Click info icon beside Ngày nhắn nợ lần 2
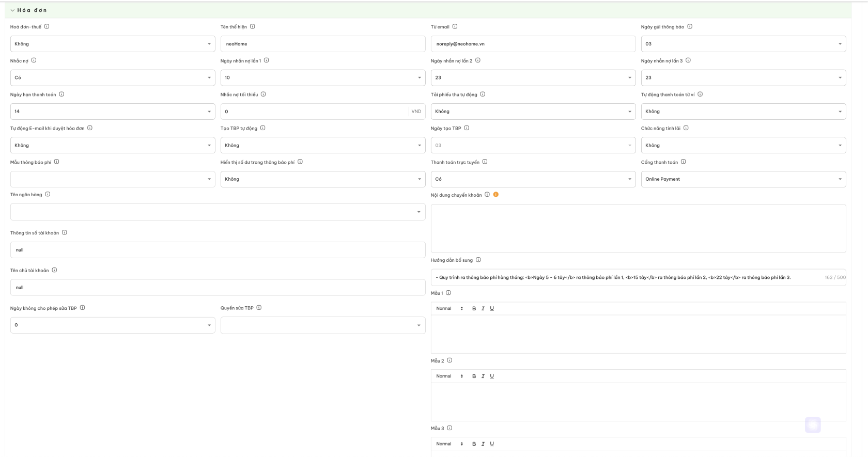The width and height of the screenshot is (868, 457). click(x=477, y=60)
